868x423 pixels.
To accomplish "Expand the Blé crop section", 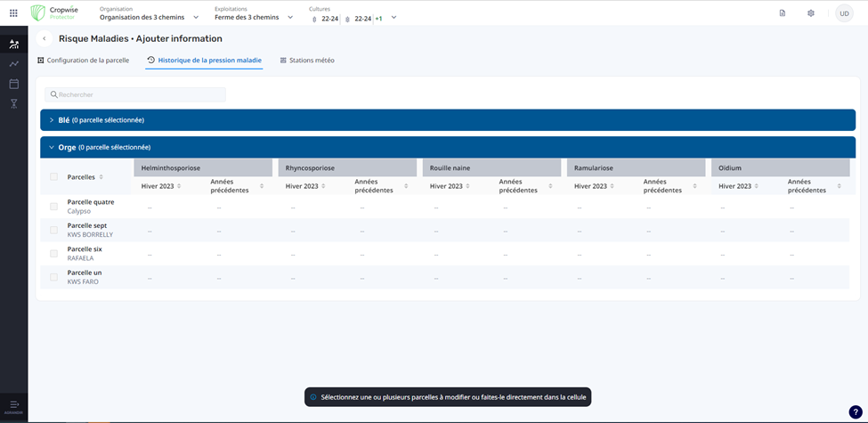I will pyautogui.click(x=52, y=120).
